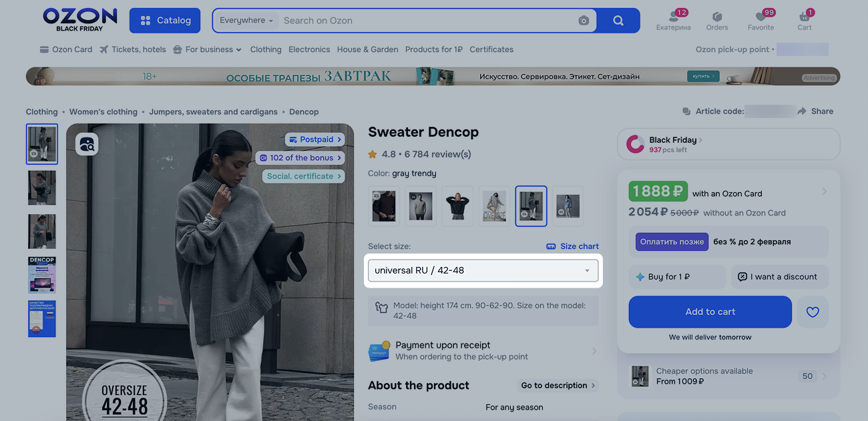This screenshot has height=421, width=868.
Task: Select the black sweater color swatch
Action: point(457,206)
